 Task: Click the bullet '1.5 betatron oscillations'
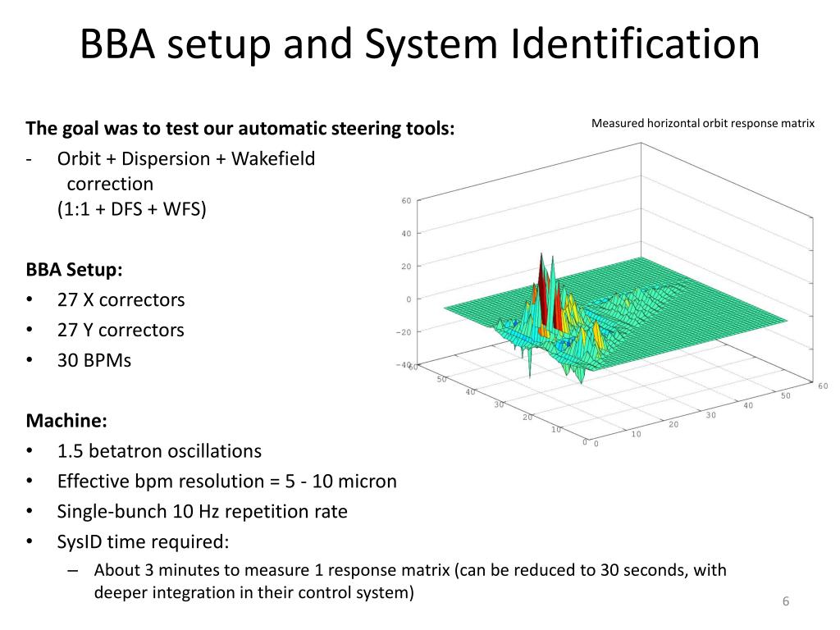click(x=159, y=451)
